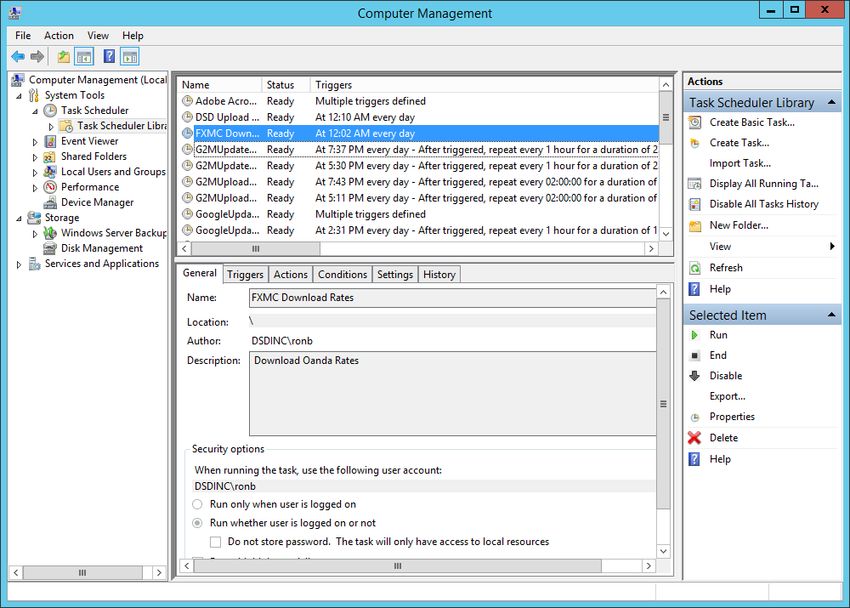Click the green Run task icon
Screen dimensions: 850x608
[x=695, y=335]
